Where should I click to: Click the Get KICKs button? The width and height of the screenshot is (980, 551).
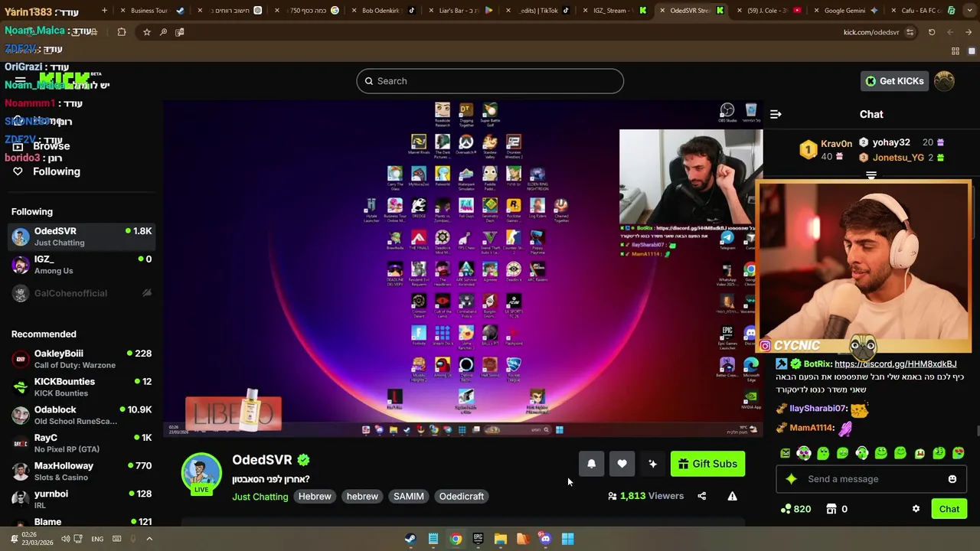[x=894, y=81]
